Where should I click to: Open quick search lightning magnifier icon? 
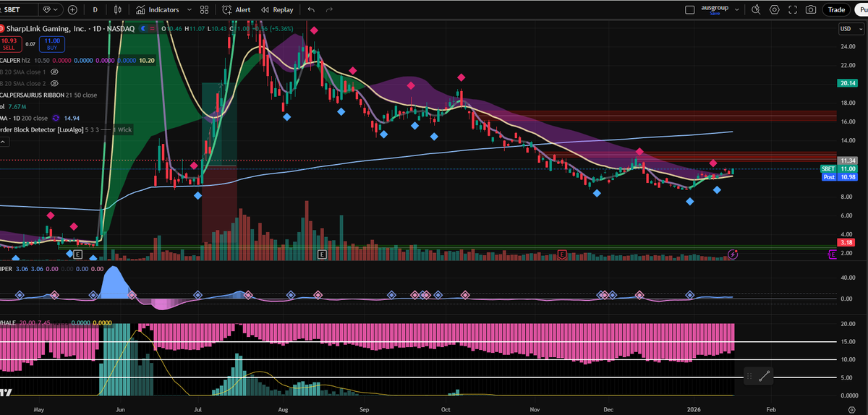[756, 9]
